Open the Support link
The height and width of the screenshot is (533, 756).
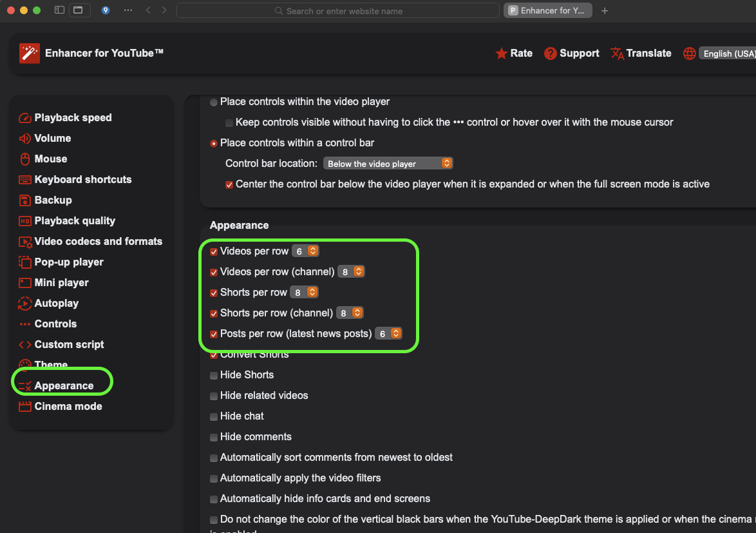[572, 53]
